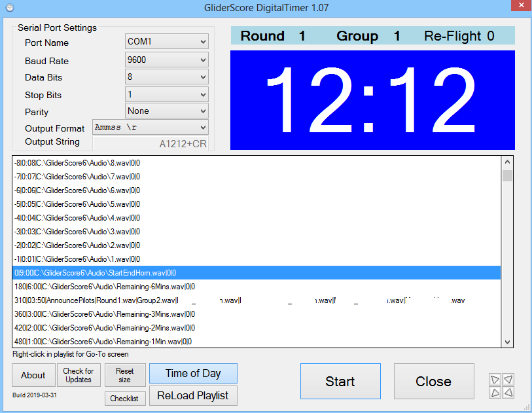This screenshot has height=413, width=532.
Task: Expand the Data Bits dropdown
Action: [x=167, y=77]
